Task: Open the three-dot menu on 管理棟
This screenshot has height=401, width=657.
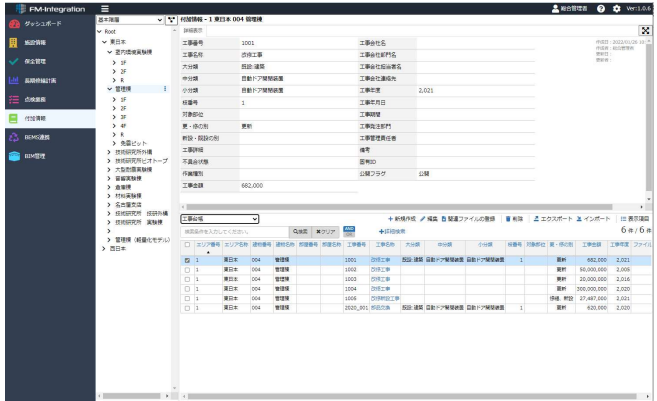Action: (x=165, y=89)
